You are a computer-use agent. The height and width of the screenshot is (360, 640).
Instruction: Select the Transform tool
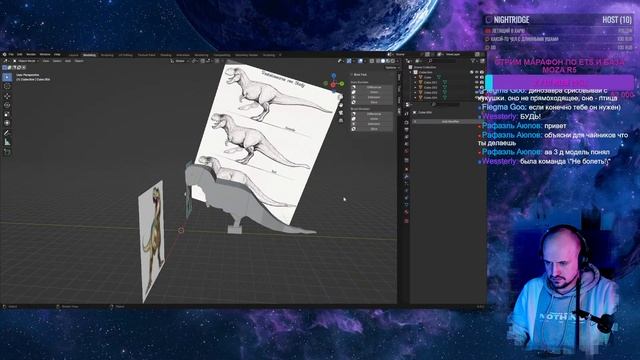[7, 123]
